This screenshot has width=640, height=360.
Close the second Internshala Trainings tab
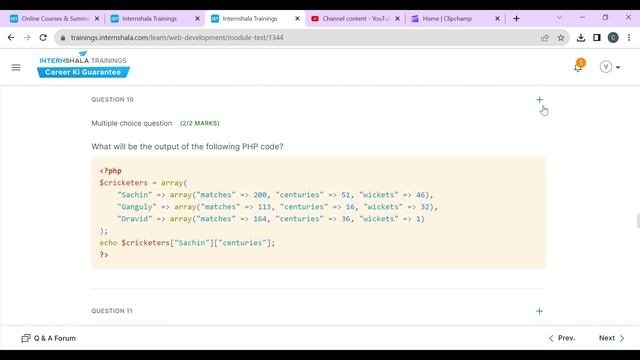[197, 19]
